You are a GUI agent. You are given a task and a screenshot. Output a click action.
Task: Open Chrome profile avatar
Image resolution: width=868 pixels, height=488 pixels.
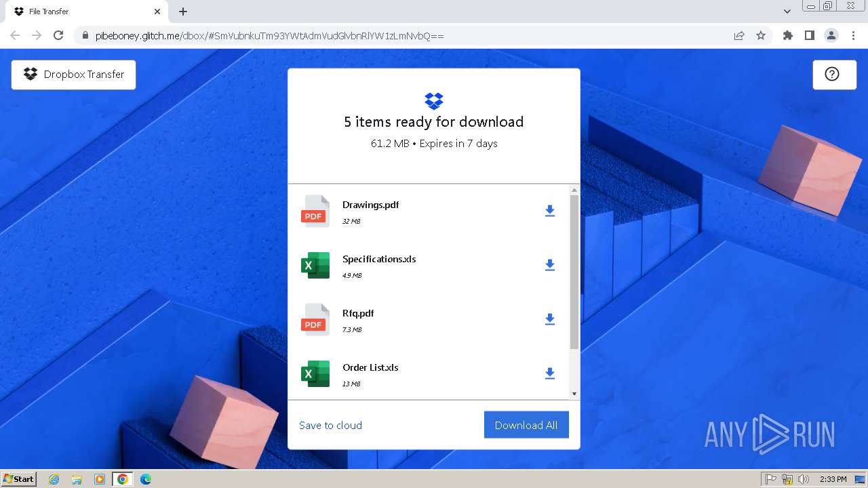[x=831, y=35]
